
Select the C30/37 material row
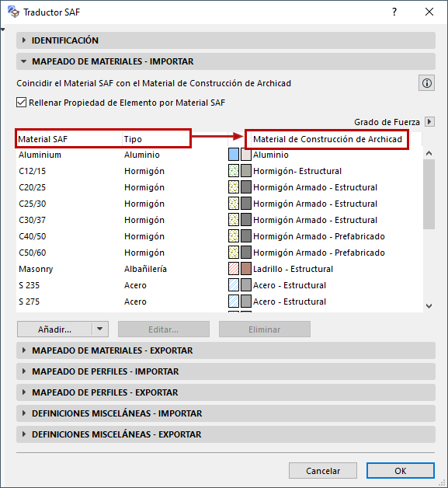click(x=220, y=220)
